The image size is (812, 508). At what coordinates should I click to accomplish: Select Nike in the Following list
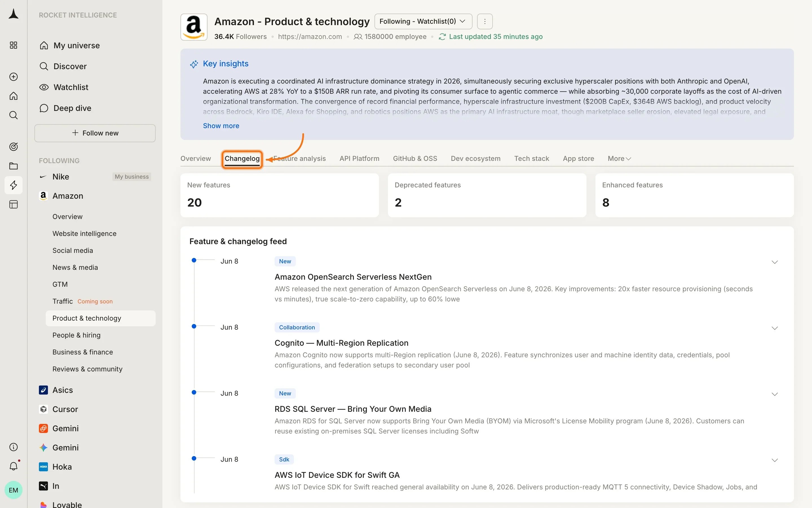coord(61,177)
